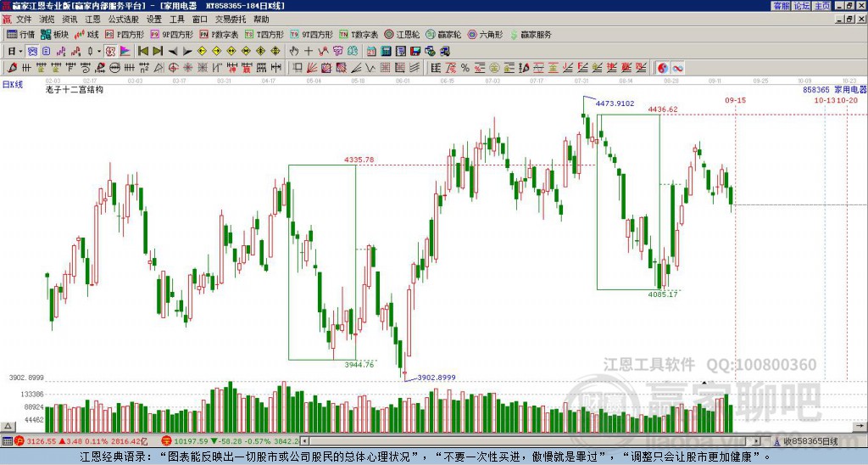Click the status text 收858365日线

pyautogui.click(x=810, y=441)
